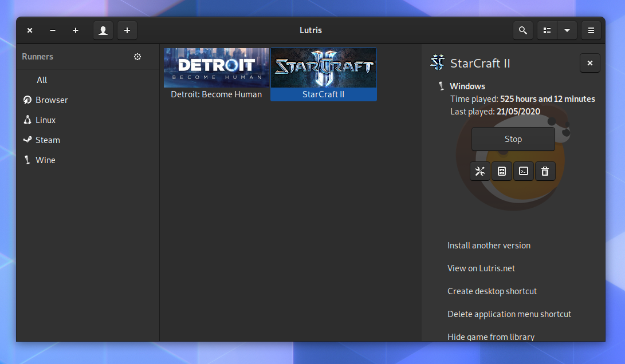Click the 525 hours and 12 minutes text
Image resolution: width=625 pixels, height=364 pixels.
click(x=547, y=99)
